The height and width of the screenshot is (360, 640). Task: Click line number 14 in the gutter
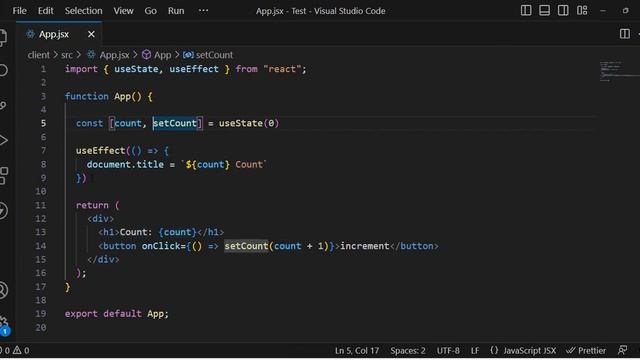[x=40, y=246]
